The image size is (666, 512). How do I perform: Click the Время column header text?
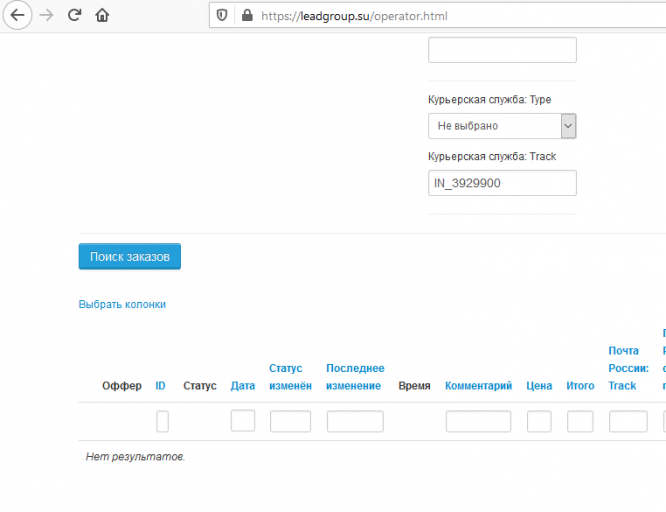tap(414, 386)
